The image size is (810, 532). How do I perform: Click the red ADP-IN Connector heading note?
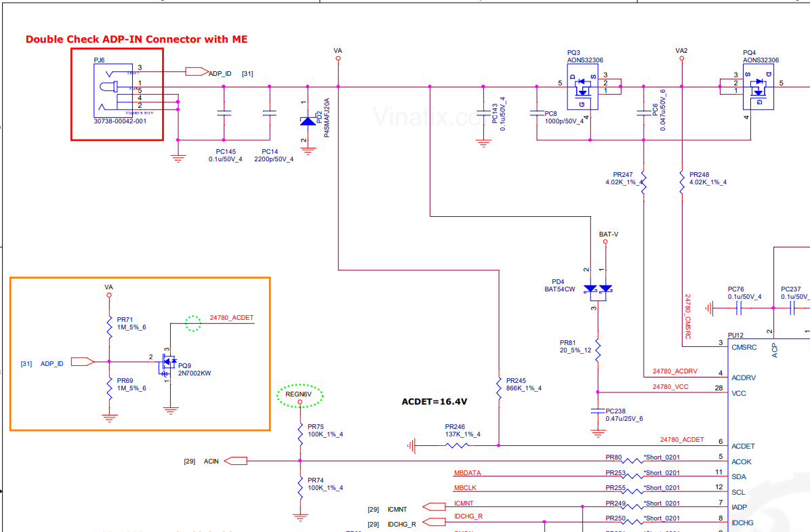point(136,39)
